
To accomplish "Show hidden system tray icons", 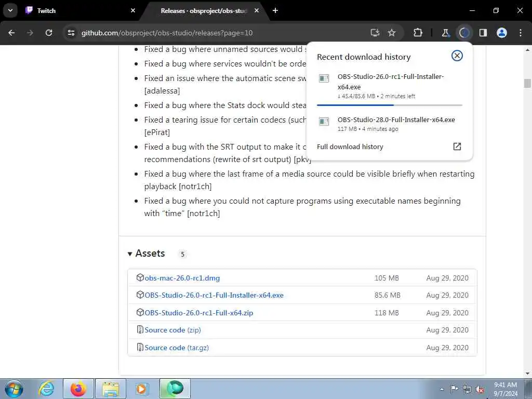I will pos(442,390).
